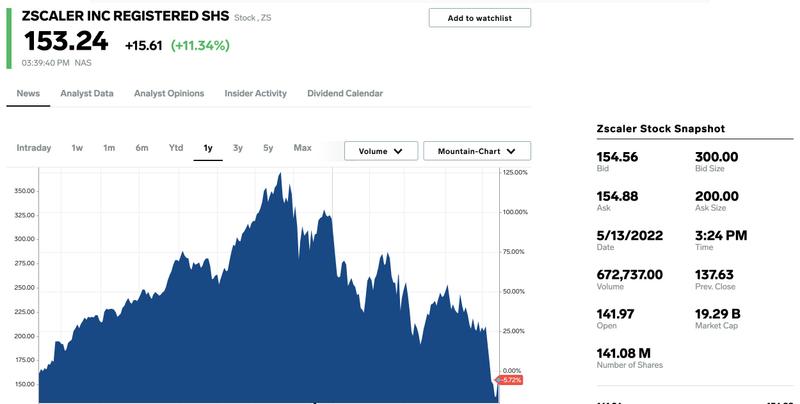The width and height of the screenshot is (800, 404).
Task: Click the 5/13/2022 date value
Action: (x=630, y=236)
